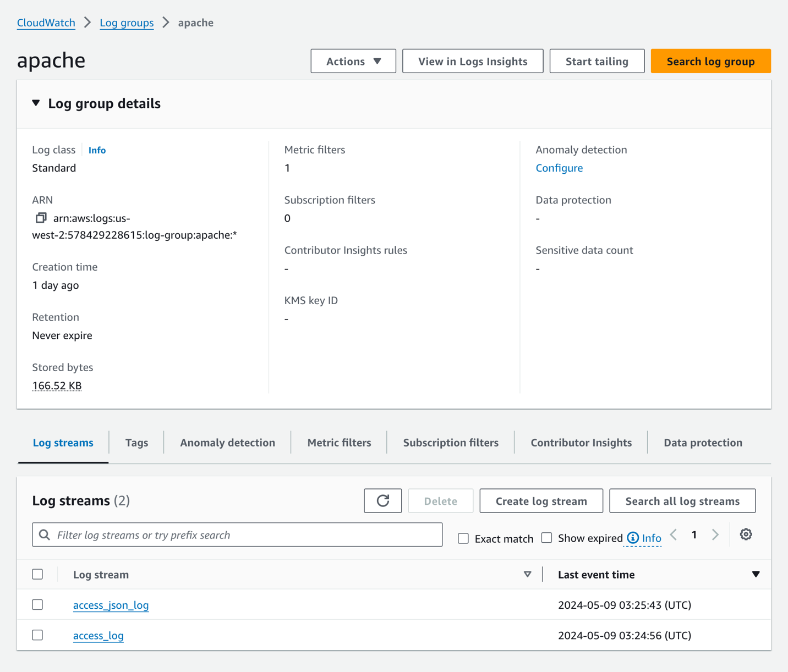Go to previous page of log streams
Image resolution: width=788 pixels, height=672 pixels.
point(674,535)
